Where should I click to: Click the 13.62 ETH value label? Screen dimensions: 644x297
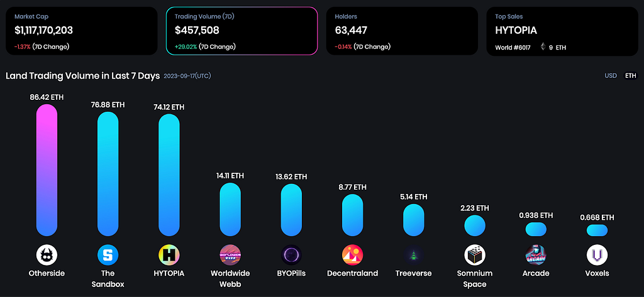[291, 177]
